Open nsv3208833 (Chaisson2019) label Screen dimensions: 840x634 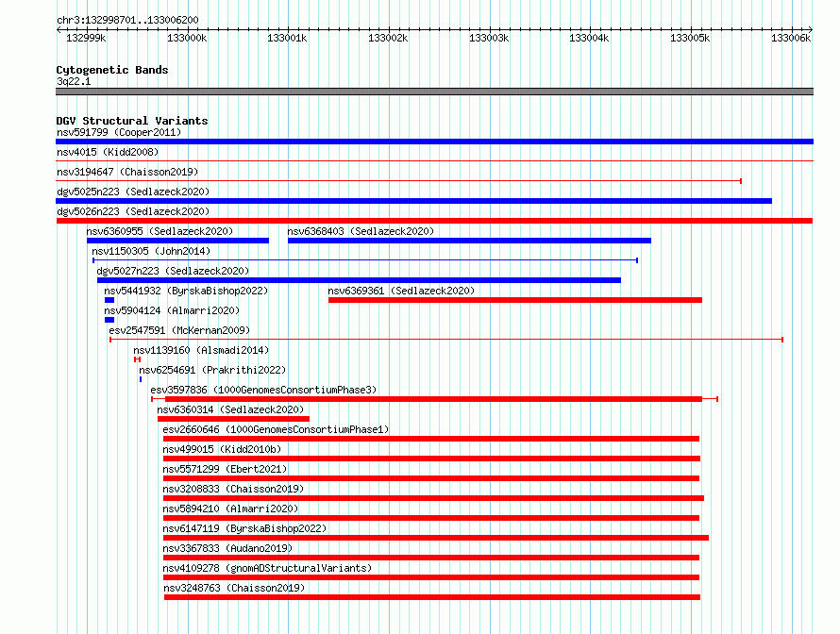(233, 489)
